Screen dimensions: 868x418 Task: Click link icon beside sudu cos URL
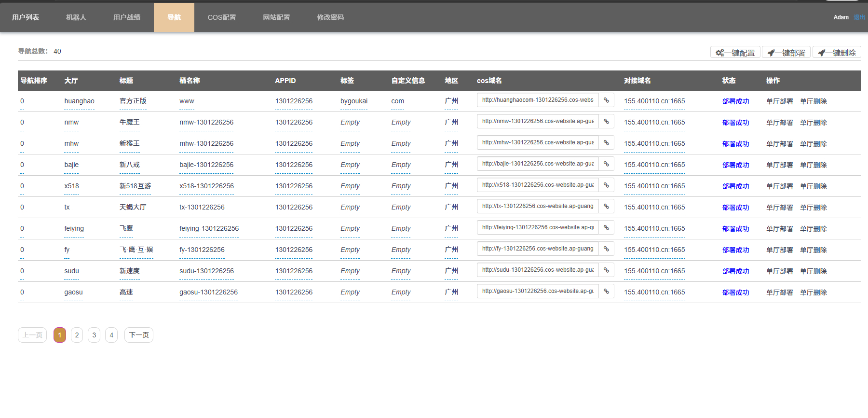pyautogui.click(x=606, y=270)
